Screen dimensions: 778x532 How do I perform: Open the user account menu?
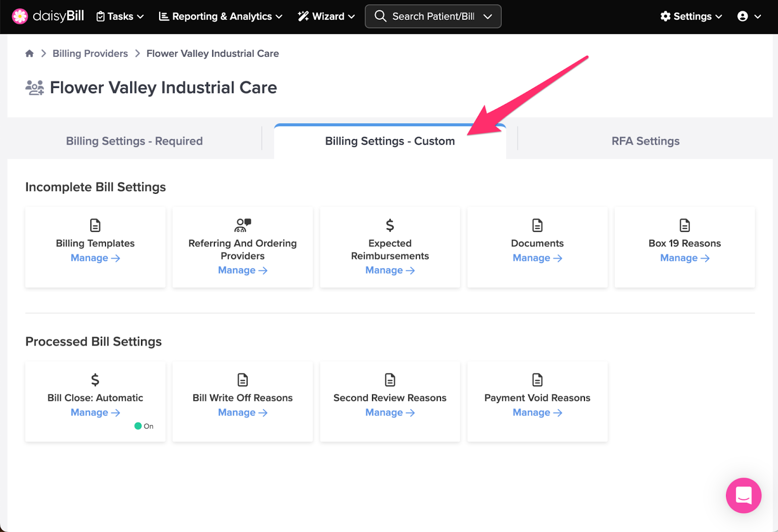pos(749,17)
